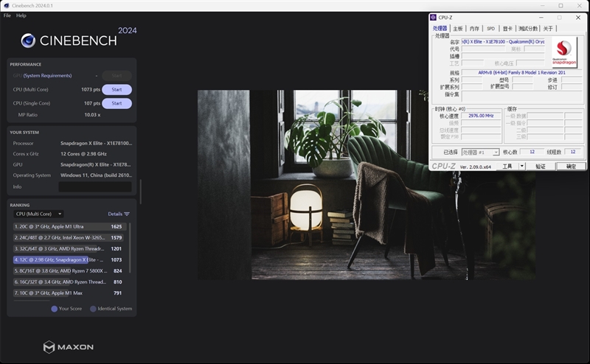Select ranking row 16C/32T Threadripper 810
Image resolution: width=590 pixels, height=364 pixels.
[68, 281]
